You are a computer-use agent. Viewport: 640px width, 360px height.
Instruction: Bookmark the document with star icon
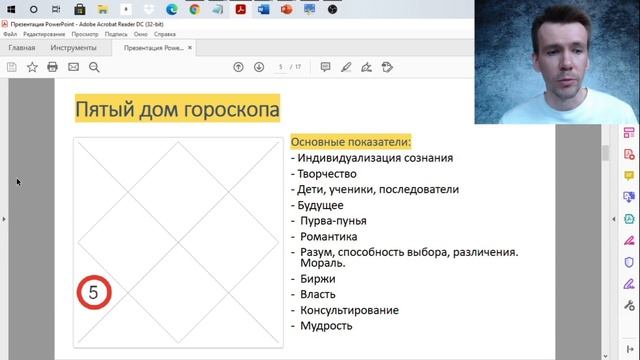click(32, 67)
